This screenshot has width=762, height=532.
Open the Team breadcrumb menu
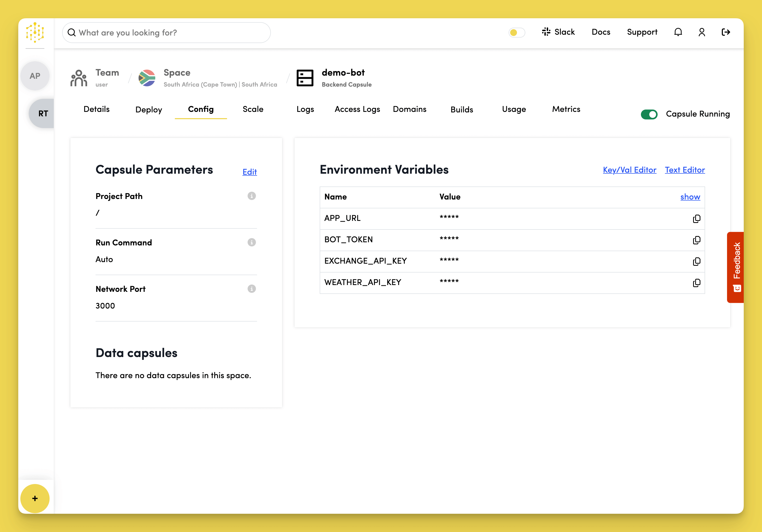click(x=107, y=73)
